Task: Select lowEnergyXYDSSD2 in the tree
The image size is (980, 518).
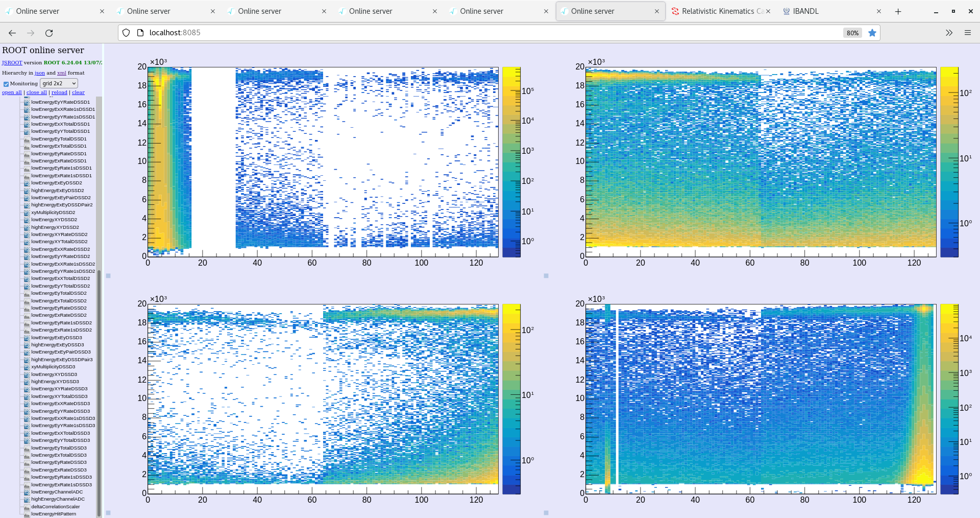Action: click(54, 220)
